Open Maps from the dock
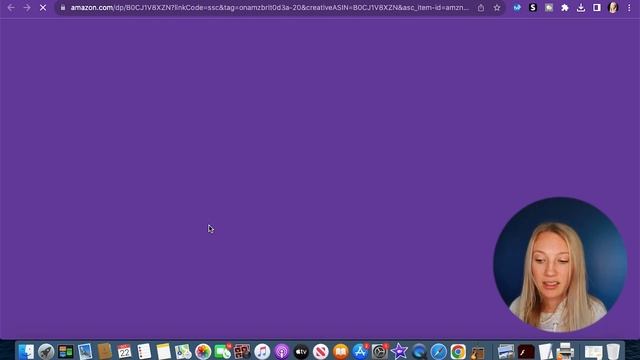The image size is (640, 360). click(x=183, y=351)
